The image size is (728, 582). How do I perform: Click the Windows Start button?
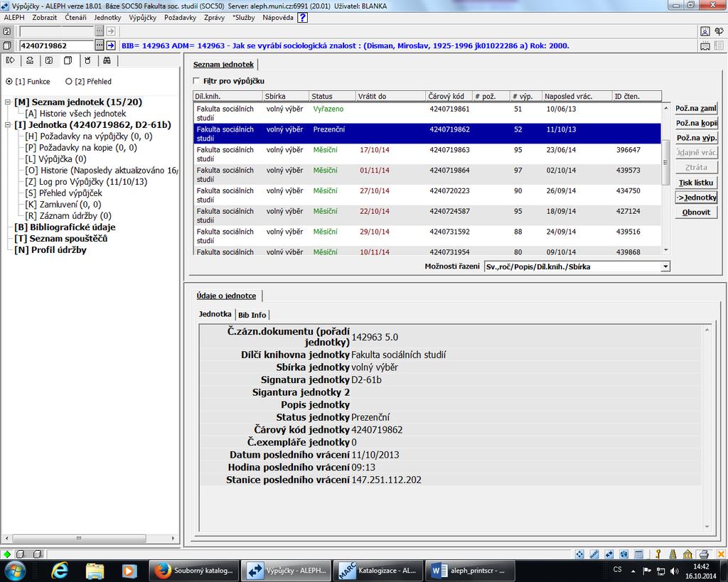click(15, 571)
